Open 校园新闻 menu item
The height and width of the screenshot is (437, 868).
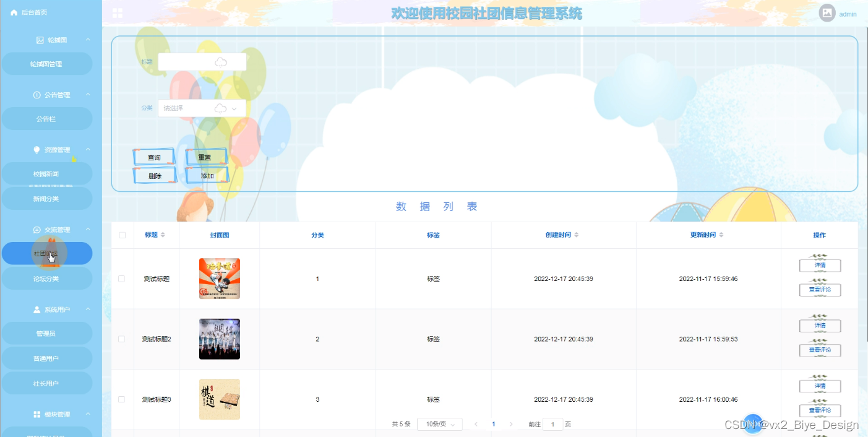pos(46,174)
